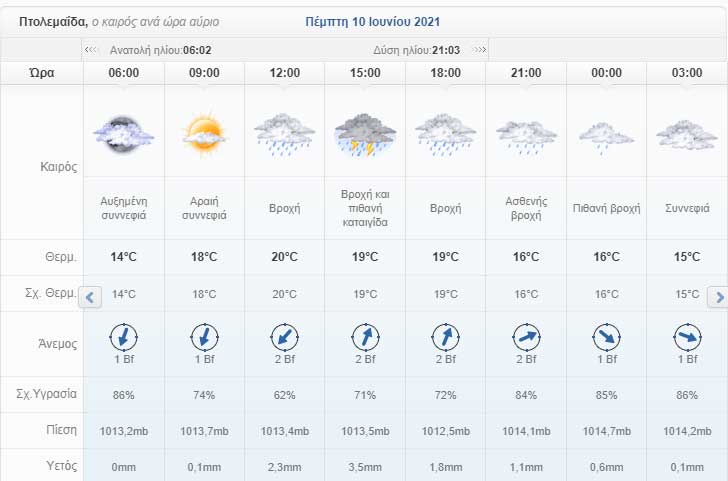The width and height of the screenshot is (728, 481).
Task: Click the 15:00 wind direction compass
Action: [x=365, y=336]
